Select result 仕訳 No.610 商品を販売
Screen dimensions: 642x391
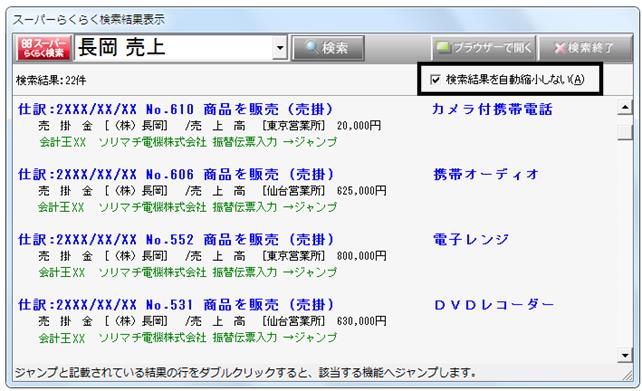tap(176, 109)
